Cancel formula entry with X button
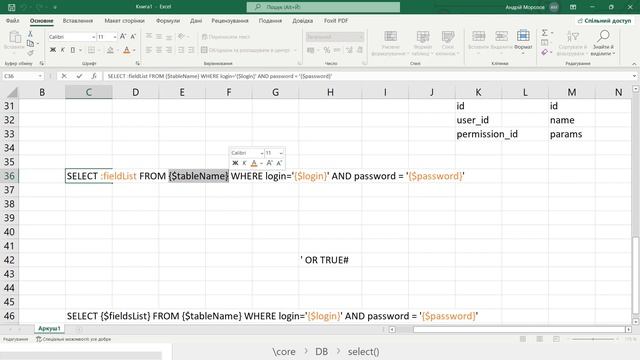Screen dimensions: 640x360 coord(64,76)
